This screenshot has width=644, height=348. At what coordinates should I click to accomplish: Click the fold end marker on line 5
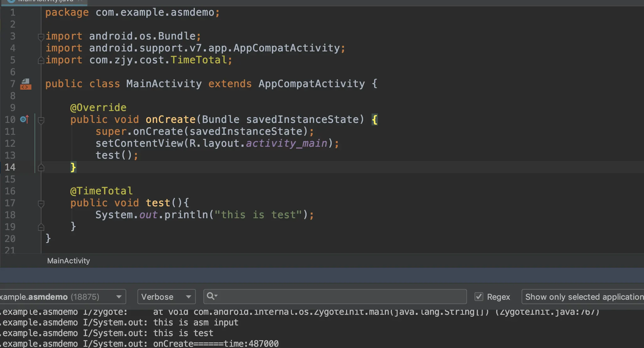pos(41,61)
